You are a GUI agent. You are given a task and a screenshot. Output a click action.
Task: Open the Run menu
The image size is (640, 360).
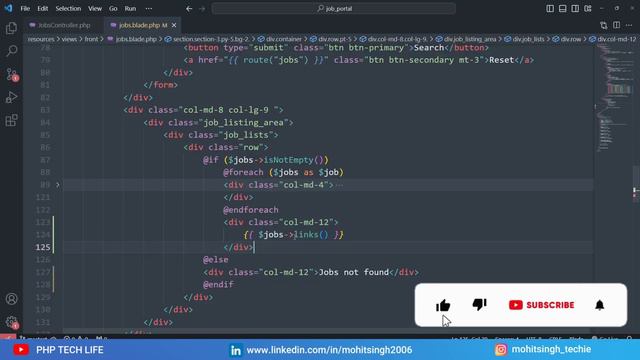(130, 8)
